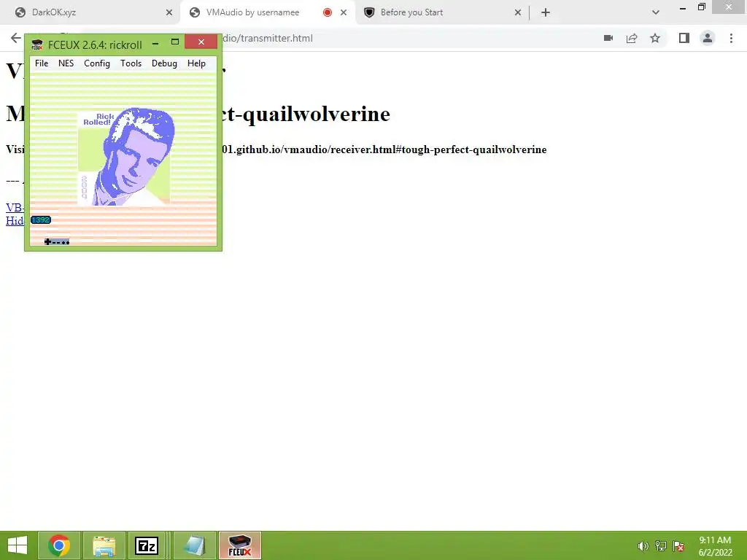The width and height of the screenshot is (747, 560).
Task: Click the camera indicator in address bar
Action: click(608, 38)
